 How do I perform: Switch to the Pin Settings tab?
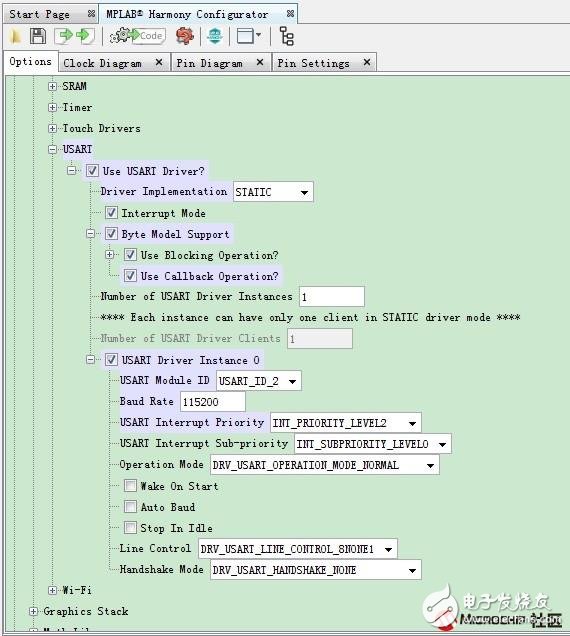313,63
